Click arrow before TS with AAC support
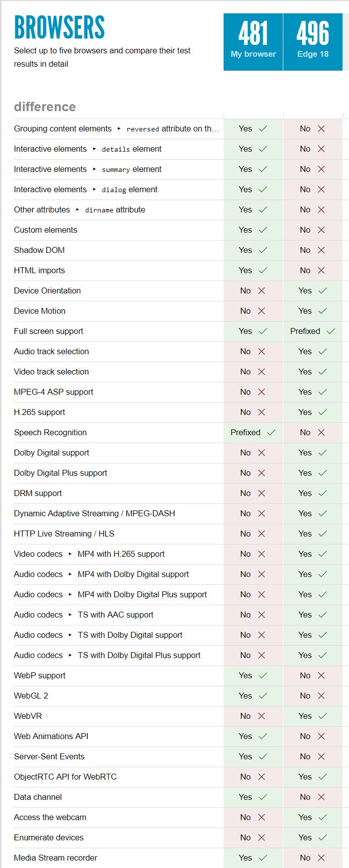This screenshot has height=868, width=349. [70, 615]
